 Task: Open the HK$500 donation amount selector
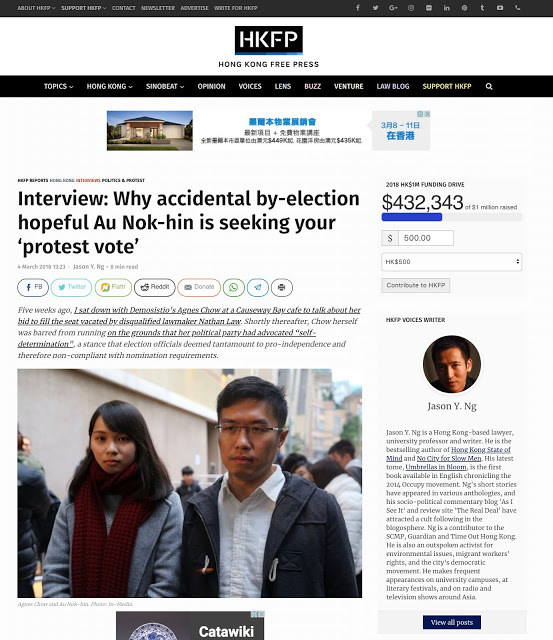[x=451, y=262]
